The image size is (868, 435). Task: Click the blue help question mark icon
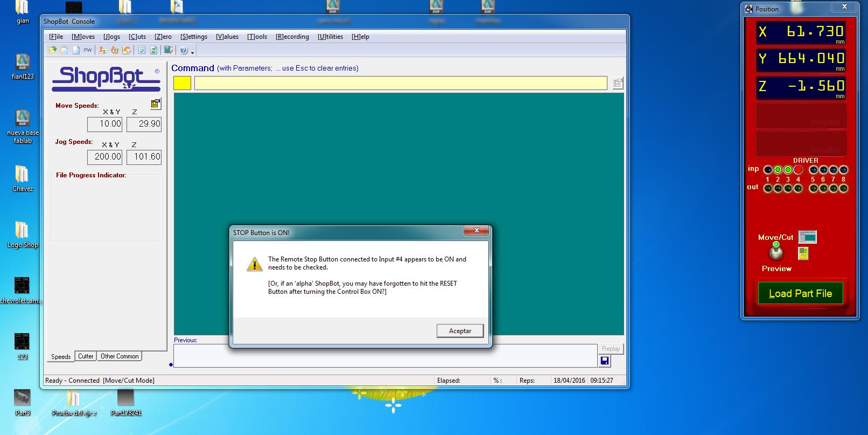pyautogui.click(x=184, y=50)
